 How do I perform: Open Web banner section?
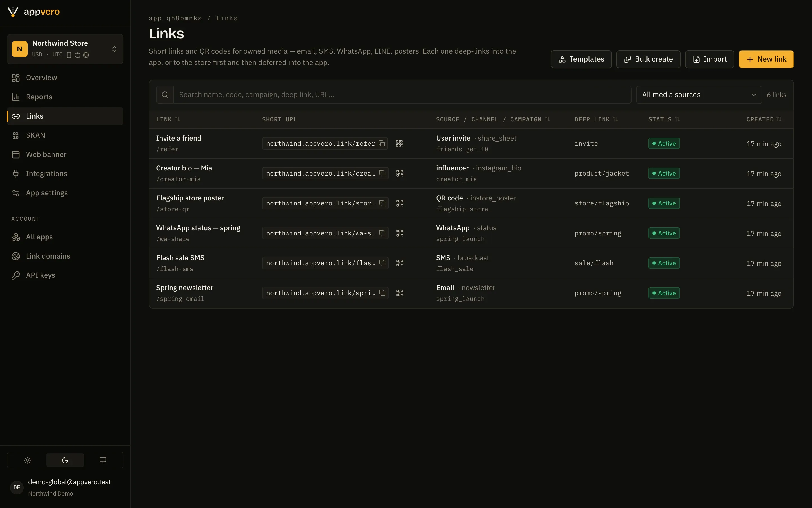[65, 155]
